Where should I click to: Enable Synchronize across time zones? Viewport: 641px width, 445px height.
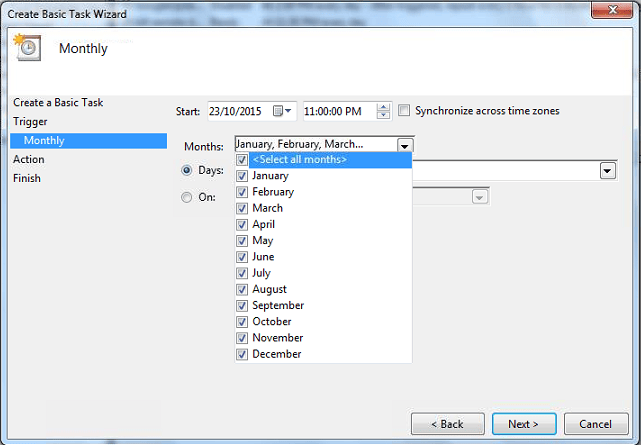[404, 110]
